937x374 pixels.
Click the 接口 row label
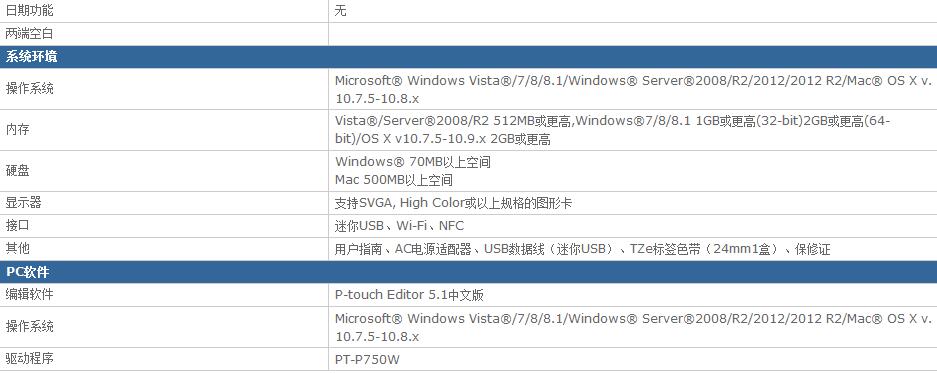17,226
